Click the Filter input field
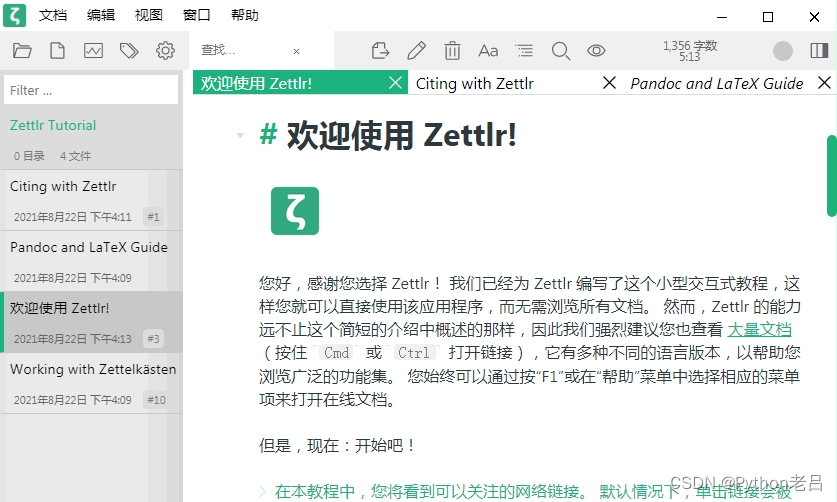This screenshot has width=837, height=502. pyautogui.click(x=91, y=90)
